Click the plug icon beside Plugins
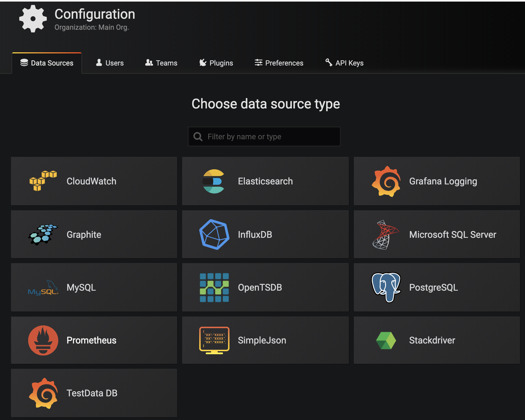Viewport: 525px width, 420px height. tap(203, 62)
